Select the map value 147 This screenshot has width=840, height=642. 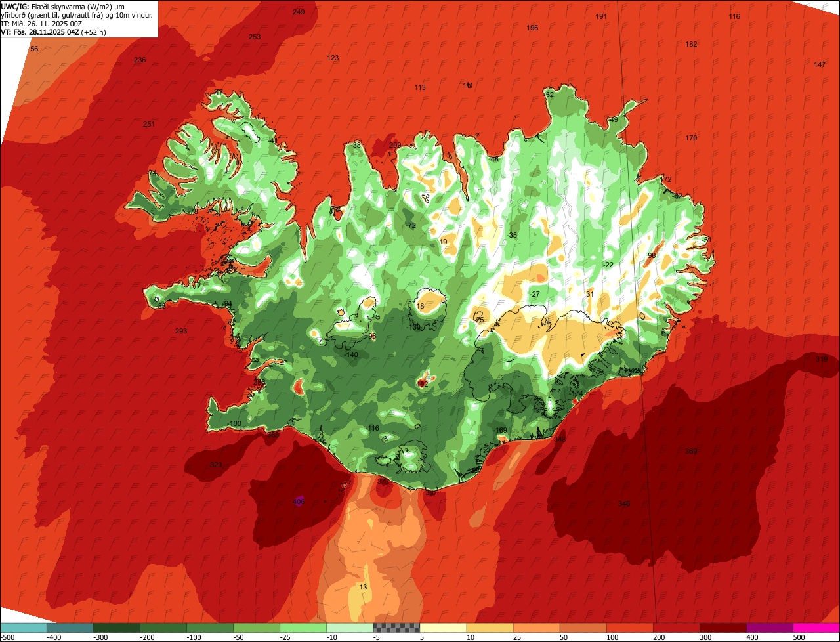tap(820, 64)
